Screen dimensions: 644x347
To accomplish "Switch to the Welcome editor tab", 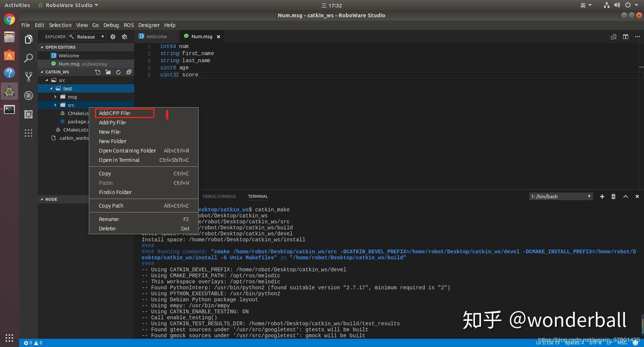I will 156,37.
